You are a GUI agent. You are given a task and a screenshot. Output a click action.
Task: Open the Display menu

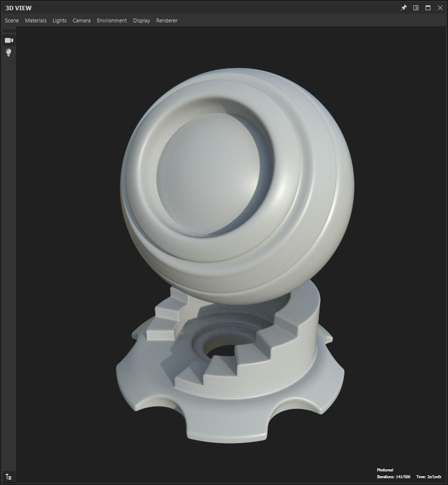coord(142,20)
